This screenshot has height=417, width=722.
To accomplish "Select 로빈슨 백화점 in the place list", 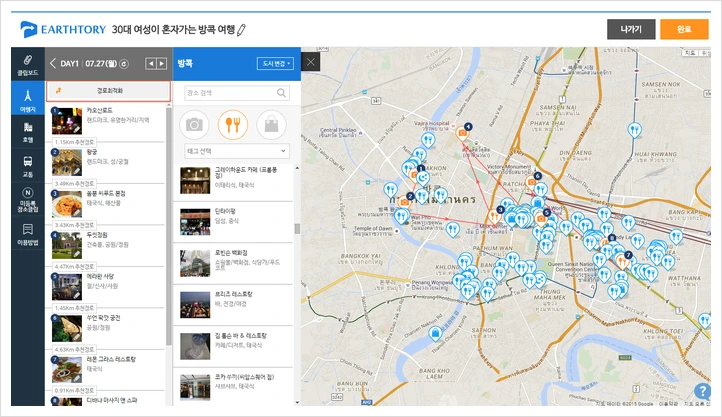I will click(x=233, y=263).
